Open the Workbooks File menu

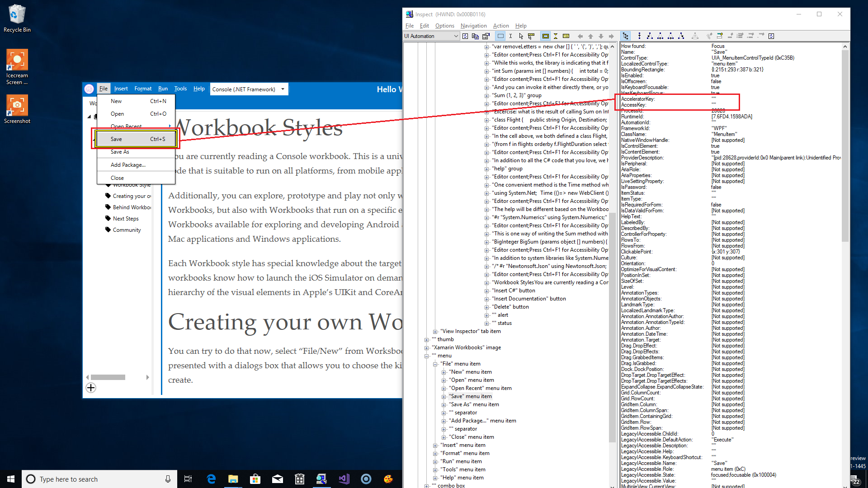point(104,88)
